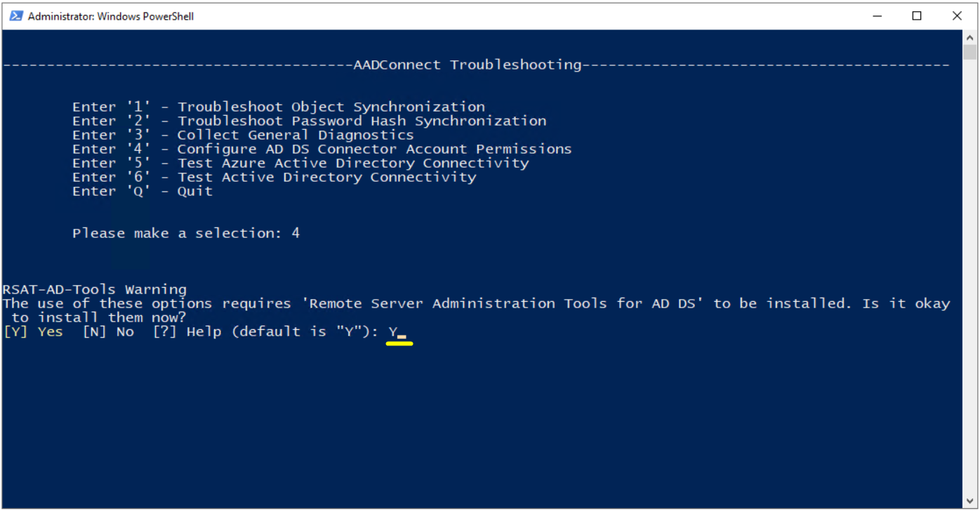Screen dimensions: 980x511
Task: Minimize the PowerShell window
Action: (x=877, y=15)
